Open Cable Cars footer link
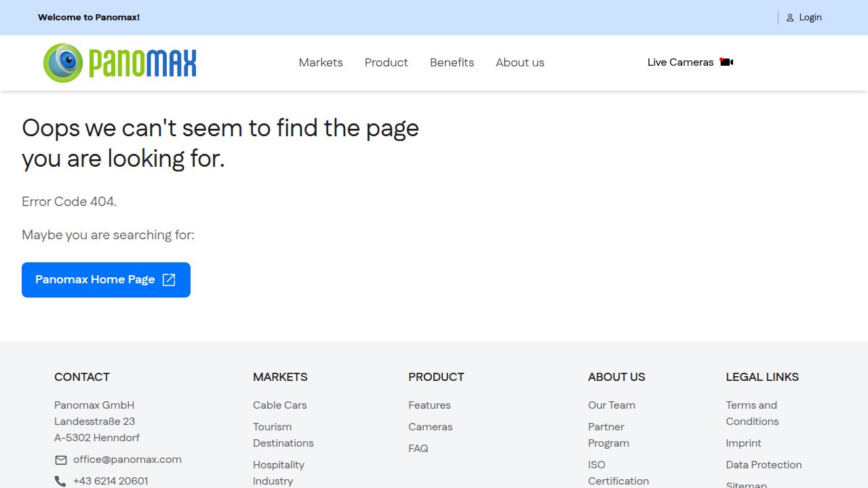The height and width of the screenshot is (488, 868). coord(280,405)
